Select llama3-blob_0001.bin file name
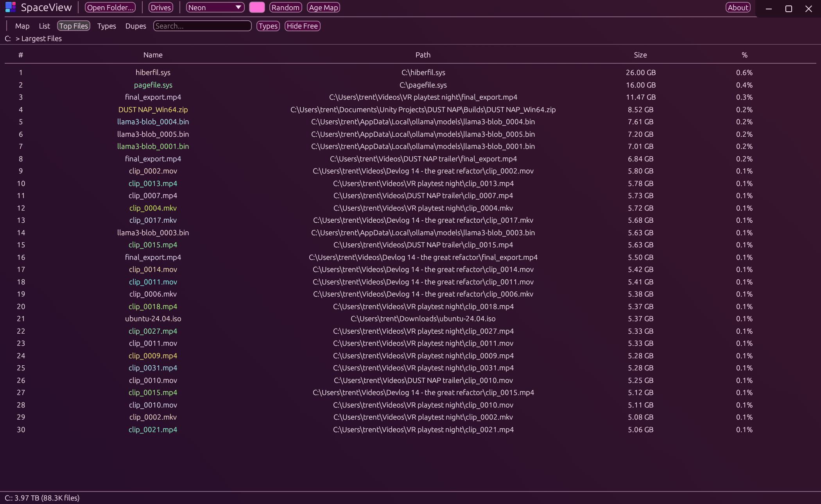The image size is (821, 504). (153, 146)
